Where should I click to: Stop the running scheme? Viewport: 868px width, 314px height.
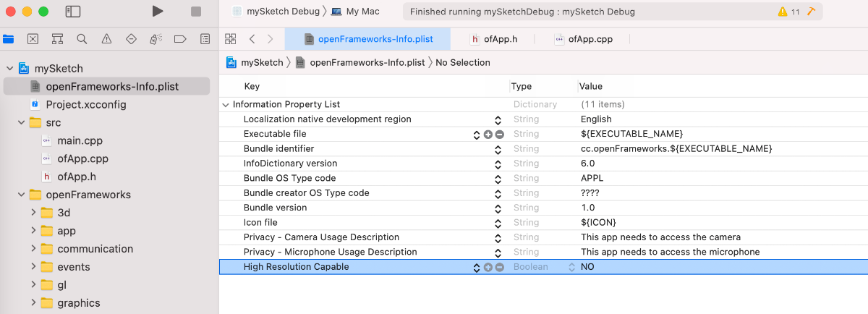click(x=196, y=12)
